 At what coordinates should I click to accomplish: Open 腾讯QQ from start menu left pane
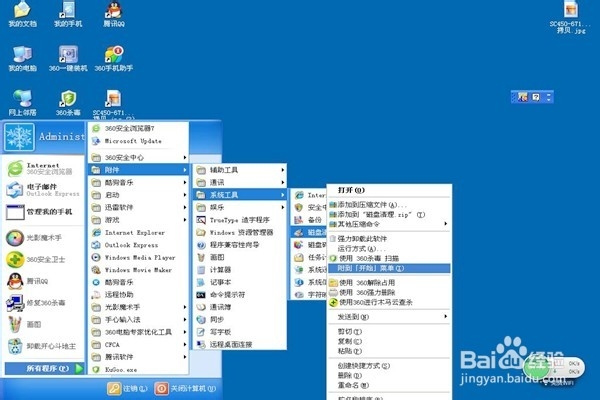pyautogui.click(x=43, y=281)
